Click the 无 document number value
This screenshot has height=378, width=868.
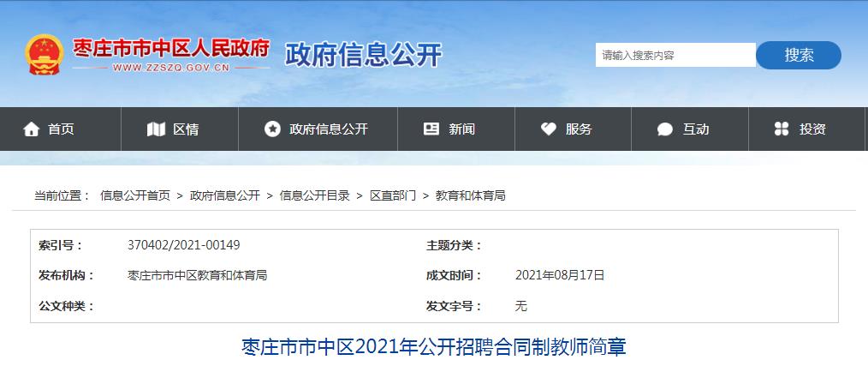click(521, 305)
